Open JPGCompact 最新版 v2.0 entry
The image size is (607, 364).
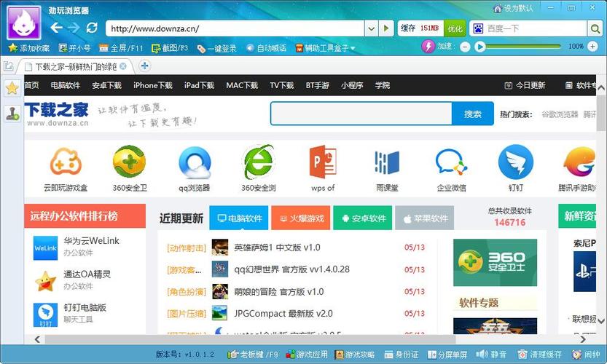[x=283, y=314]
